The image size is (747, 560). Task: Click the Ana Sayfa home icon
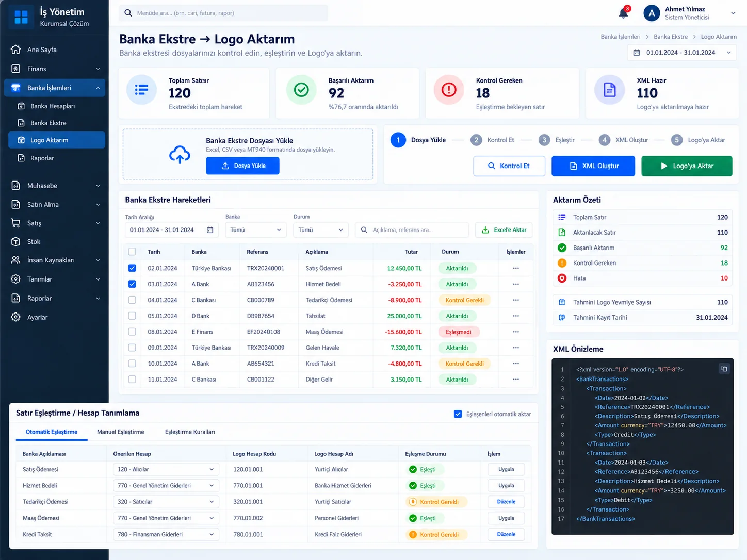16,50
